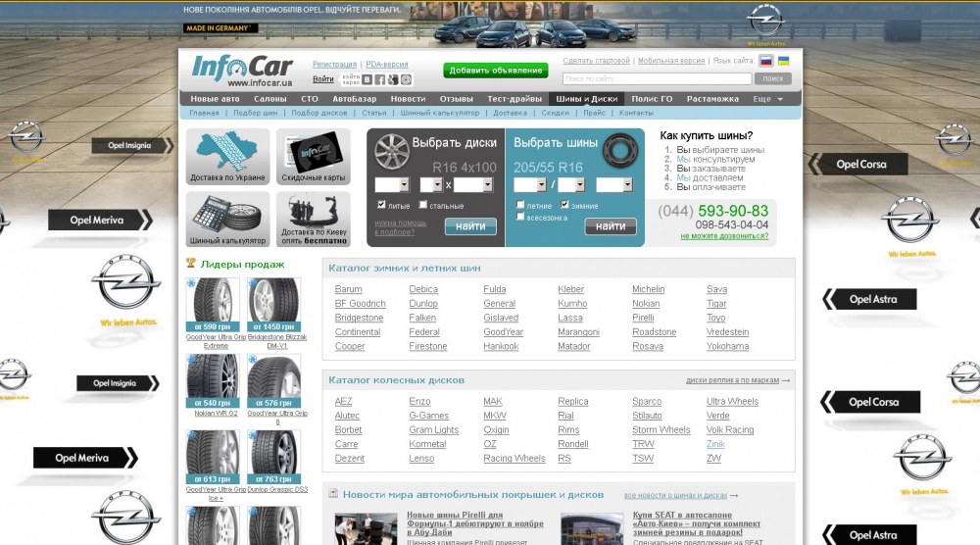Screen dimensions: 980x545
Task: Open 'Доставка по Украине' map tile
Action: [x=227, y=157]
